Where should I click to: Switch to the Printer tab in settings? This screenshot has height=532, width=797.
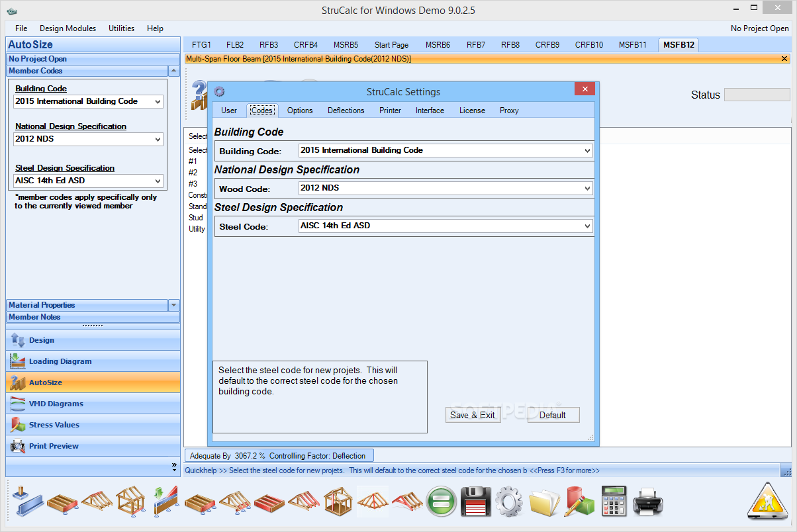click(391, 111)
